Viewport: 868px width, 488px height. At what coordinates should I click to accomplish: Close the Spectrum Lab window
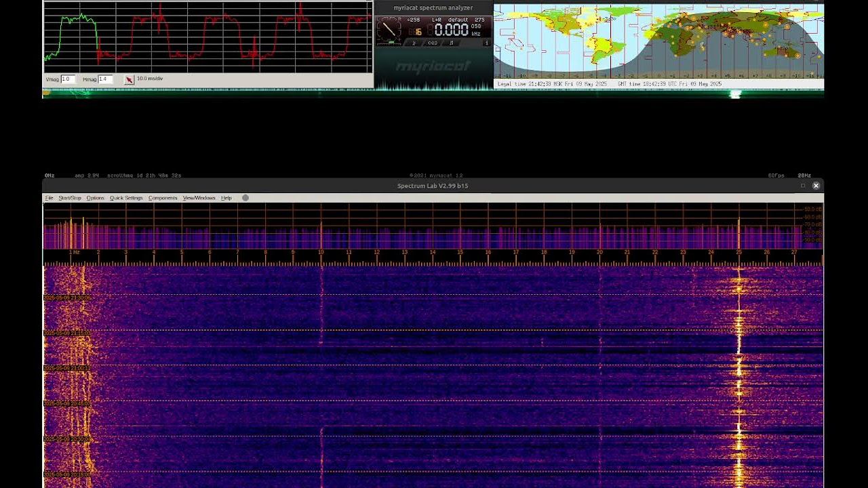click(x=816, y=186)
